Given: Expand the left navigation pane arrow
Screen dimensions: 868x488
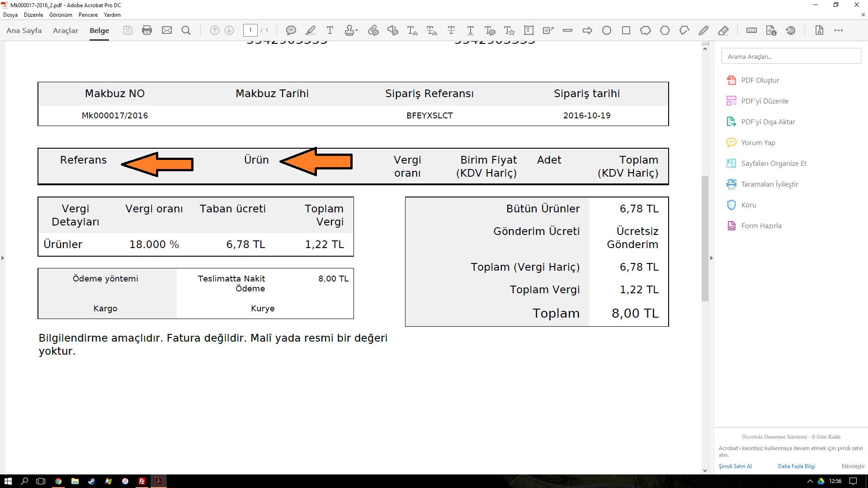Looking at the screenshot, I should [3, 258].
